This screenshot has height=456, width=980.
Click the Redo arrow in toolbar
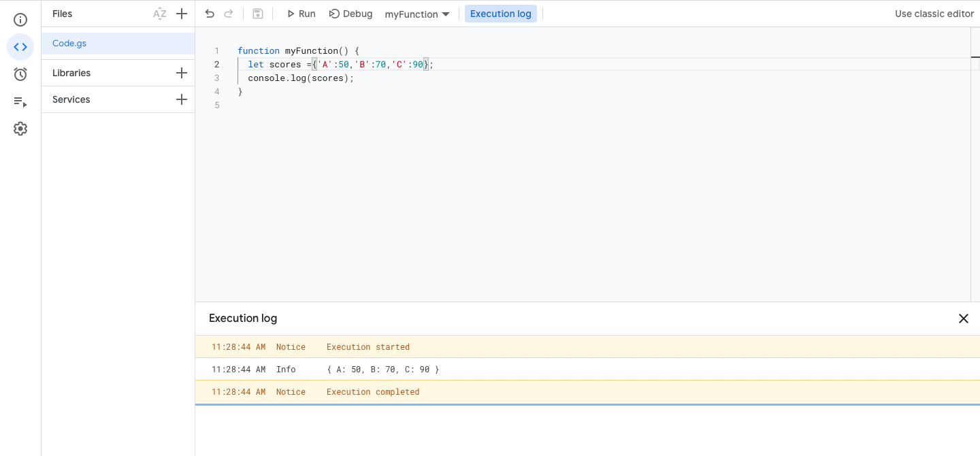(x=229, y=14)
